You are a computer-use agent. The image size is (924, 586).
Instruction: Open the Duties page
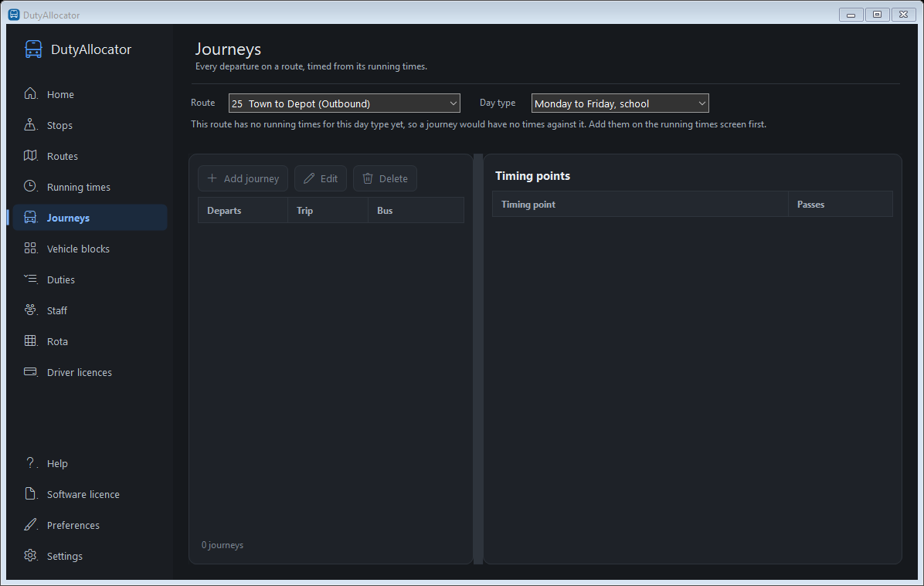[90, 279]
